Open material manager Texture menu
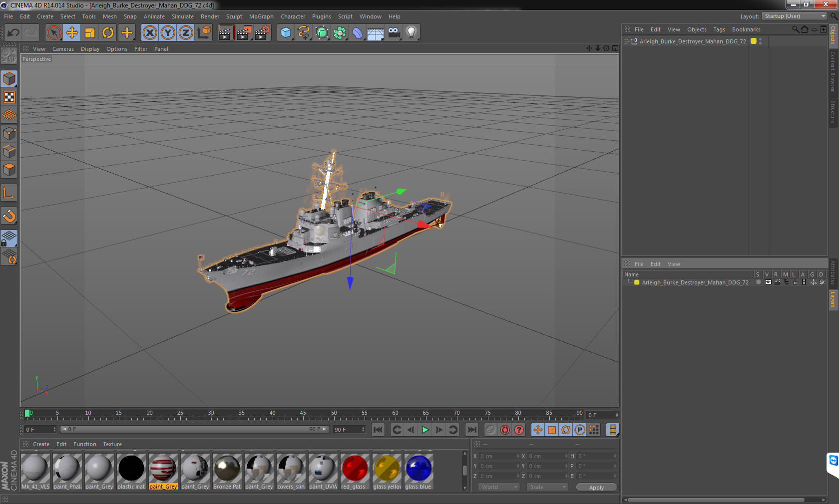The image size is (839, 504). pyautogui.click(x=112, y=444)
